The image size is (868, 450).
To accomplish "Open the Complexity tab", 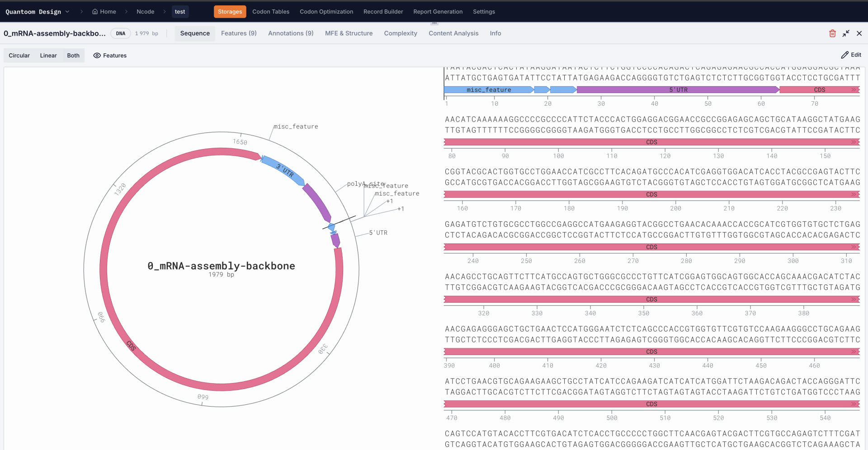I will [x=401, y=33].
